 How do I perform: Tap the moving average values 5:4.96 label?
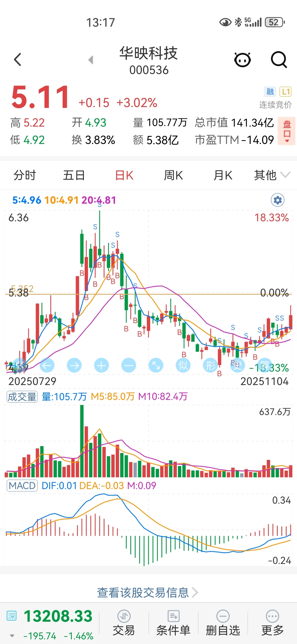pyautogui.click(x=27, y=200)
